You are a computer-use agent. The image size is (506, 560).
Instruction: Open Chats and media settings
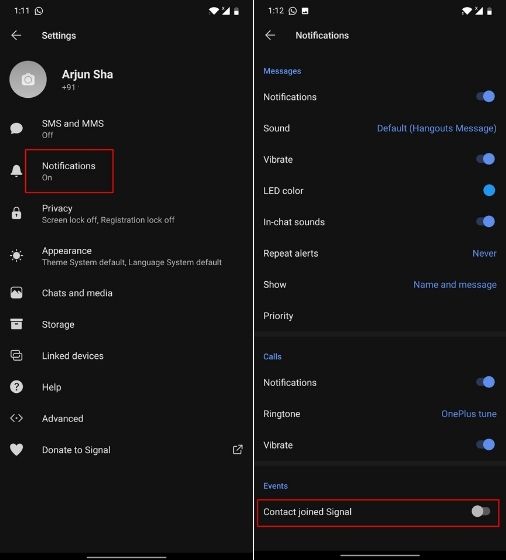[x=126, y=293]
